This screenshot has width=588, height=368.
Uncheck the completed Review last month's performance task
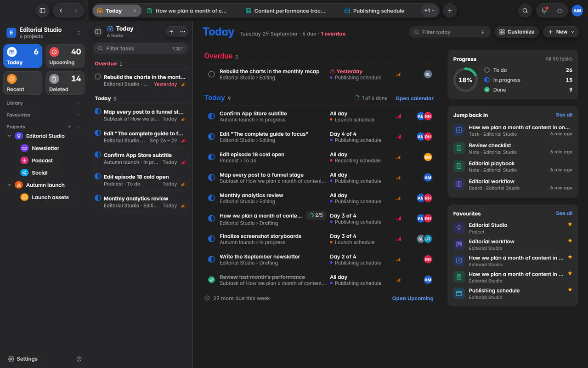211,280
